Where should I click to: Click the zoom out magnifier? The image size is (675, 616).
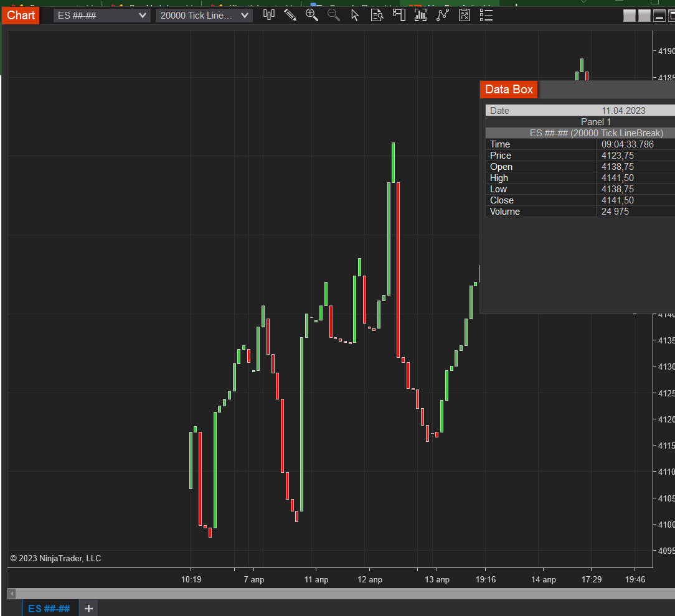[334, 15]
